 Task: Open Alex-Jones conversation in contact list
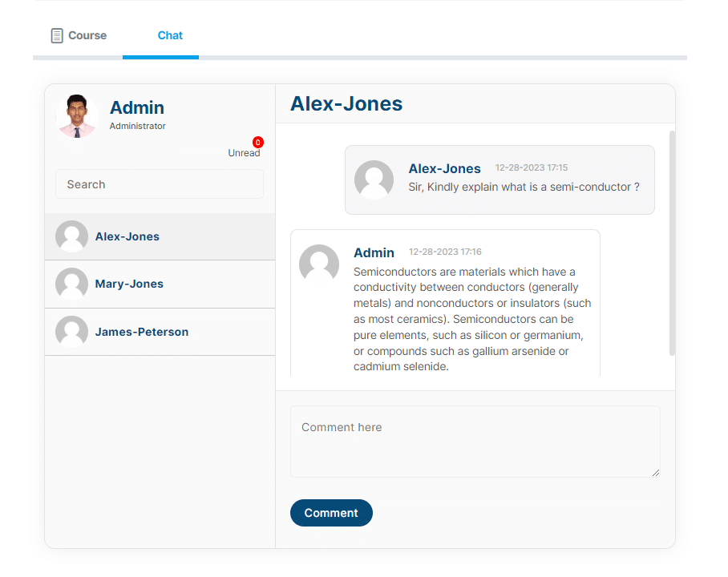[x=160, y=236]
